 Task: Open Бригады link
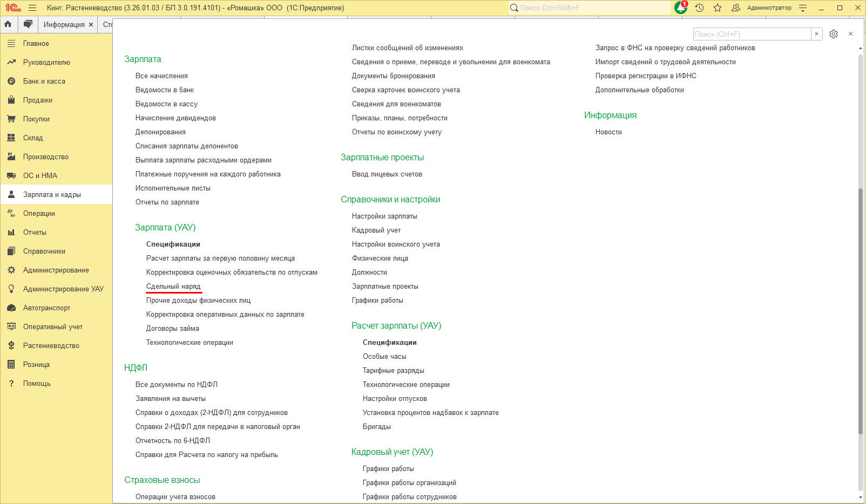(x=377, y=427)
